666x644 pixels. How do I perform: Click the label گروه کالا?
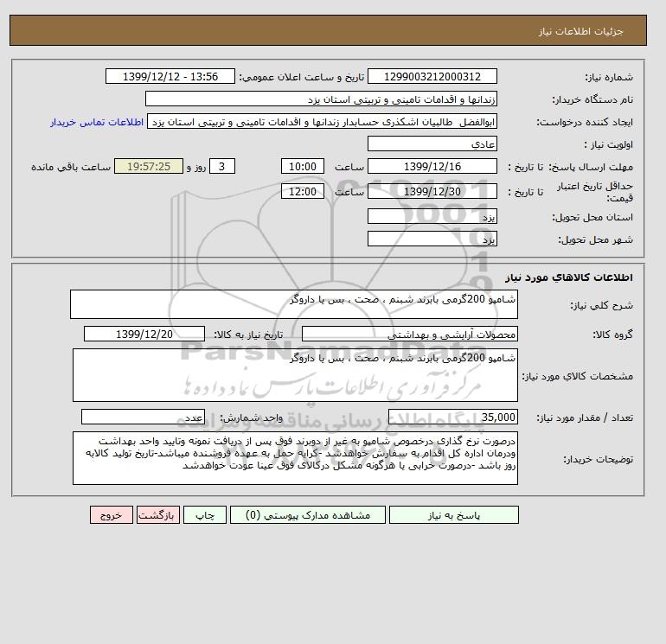tap(612, 335)
